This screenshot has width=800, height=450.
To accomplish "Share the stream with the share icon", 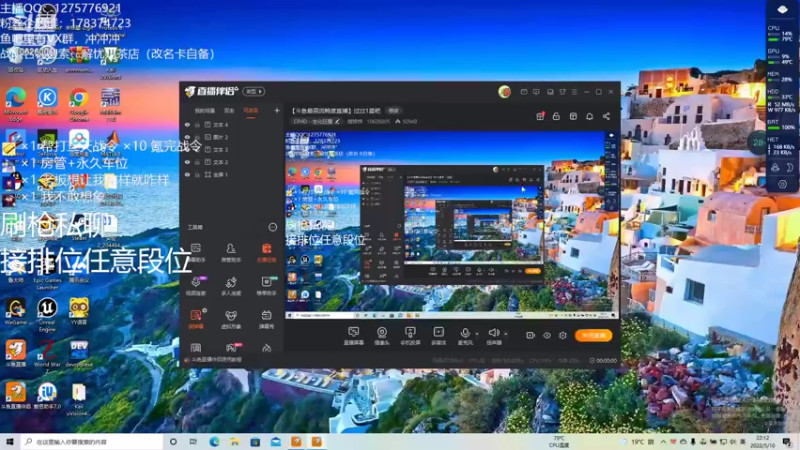I will pyautogui.click(x=606, y=116).
